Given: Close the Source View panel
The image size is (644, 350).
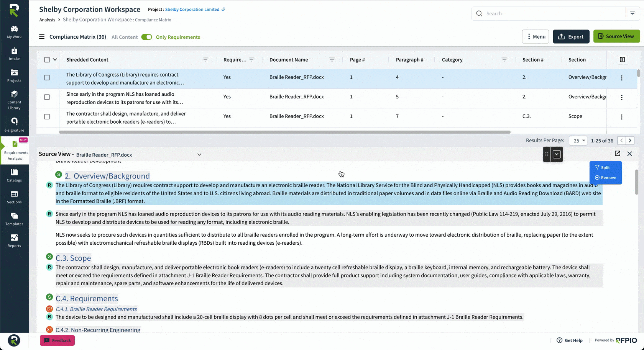Looking at the screenshot, I should (629, 154).
